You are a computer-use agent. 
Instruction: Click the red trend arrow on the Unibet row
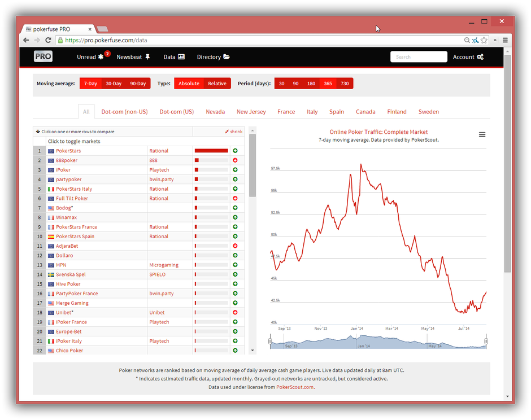pos(235,312)
